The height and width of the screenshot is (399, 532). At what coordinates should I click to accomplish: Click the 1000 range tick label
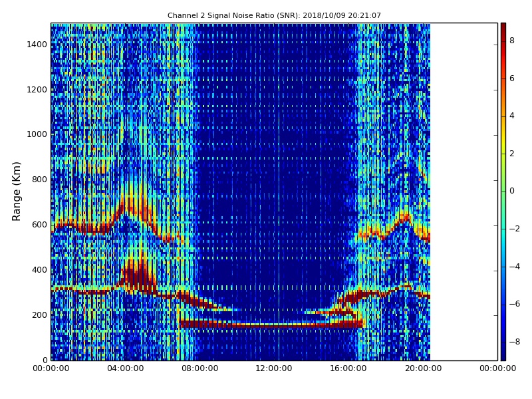coord(37,134)
